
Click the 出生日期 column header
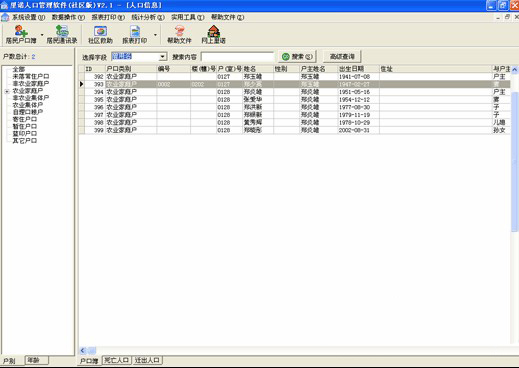tap(359, 69)
